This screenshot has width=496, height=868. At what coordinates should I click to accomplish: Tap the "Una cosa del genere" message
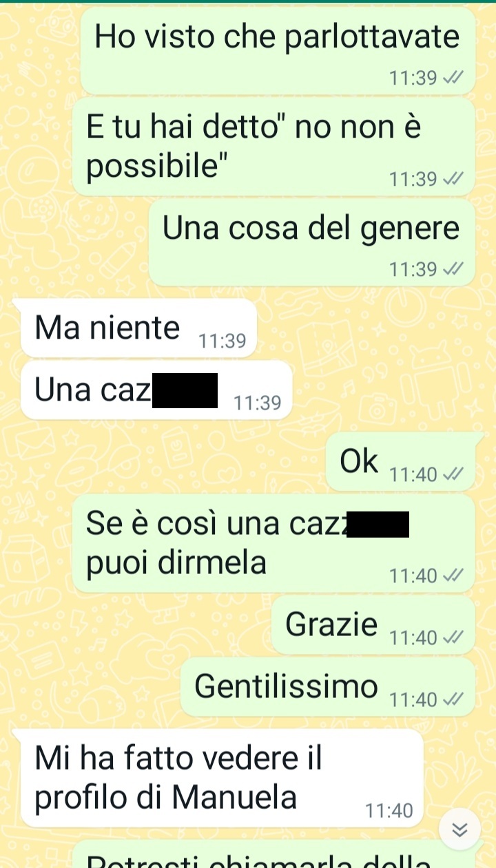312,242
